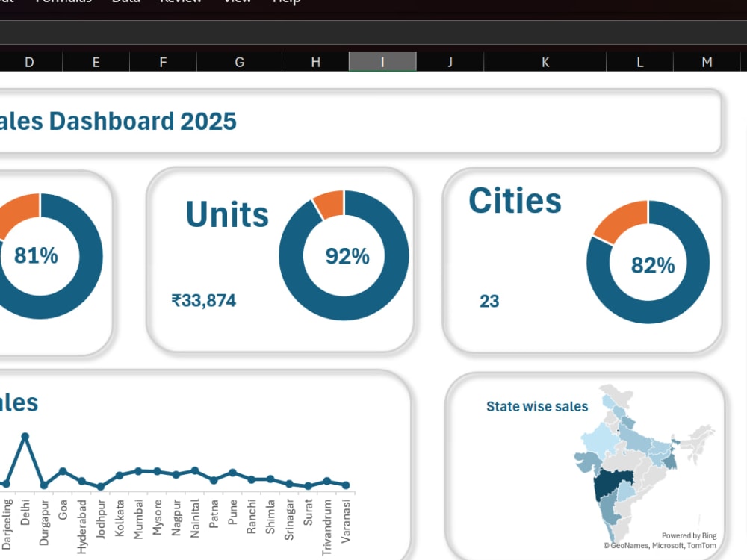Click the Srinagar axis label
Image resolution: width=747 pixels, height=560 pixels.
pos(289,520)
